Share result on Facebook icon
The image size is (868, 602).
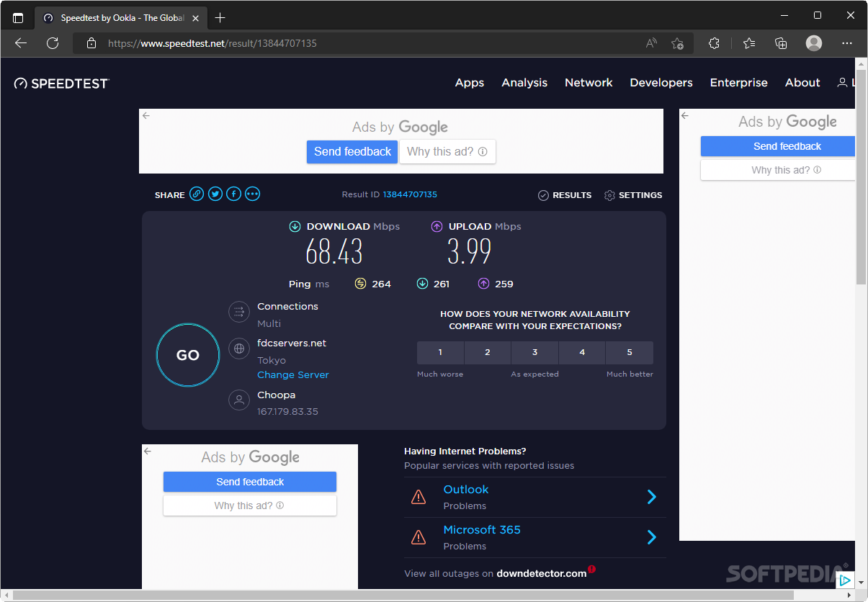[233, 194]
